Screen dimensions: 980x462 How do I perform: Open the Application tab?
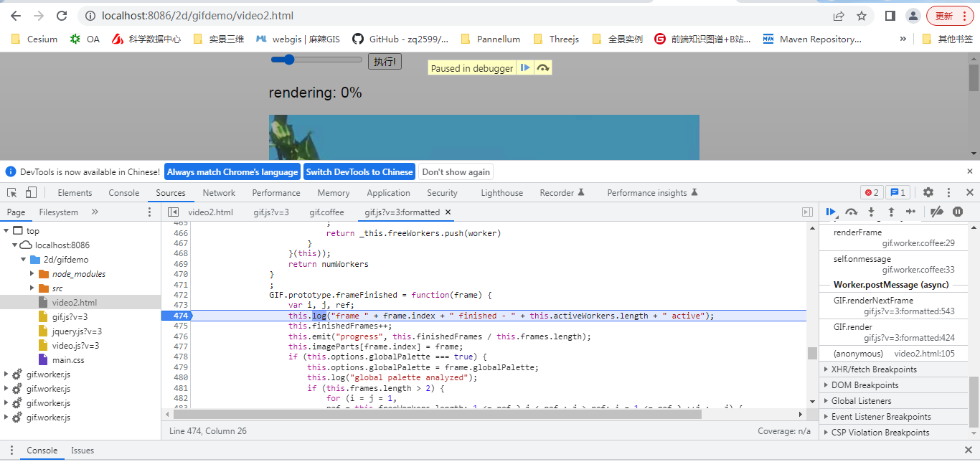(388, 192)
